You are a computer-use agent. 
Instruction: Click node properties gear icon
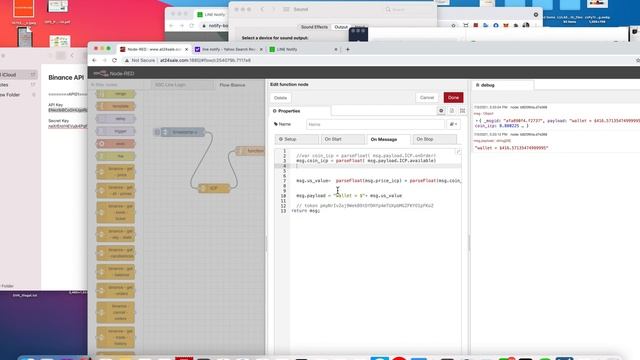[441, 111]
